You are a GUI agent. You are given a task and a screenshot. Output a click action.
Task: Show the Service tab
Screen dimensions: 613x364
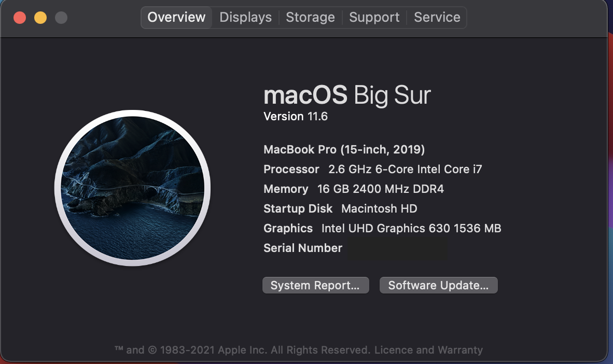coord(437,17)
